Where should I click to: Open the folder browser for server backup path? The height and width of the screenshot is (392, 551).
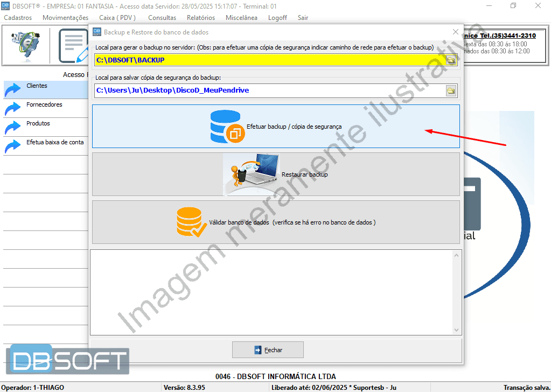451,59
